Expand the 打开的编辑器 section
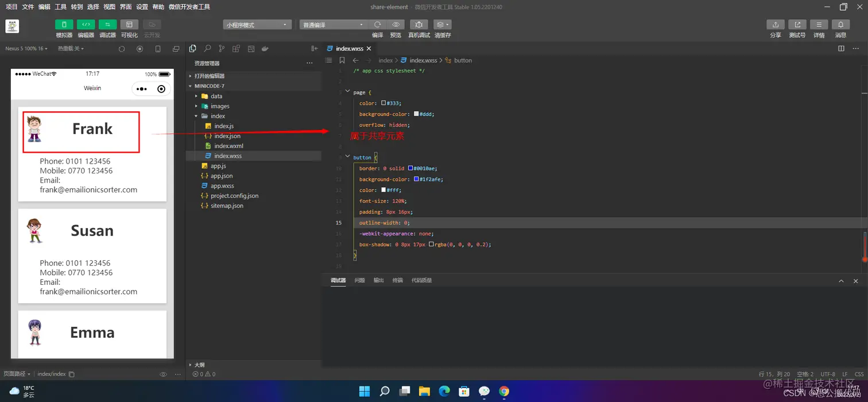This screenshot has width=868, height=402. pyautogui.click(x=254, y=76)
